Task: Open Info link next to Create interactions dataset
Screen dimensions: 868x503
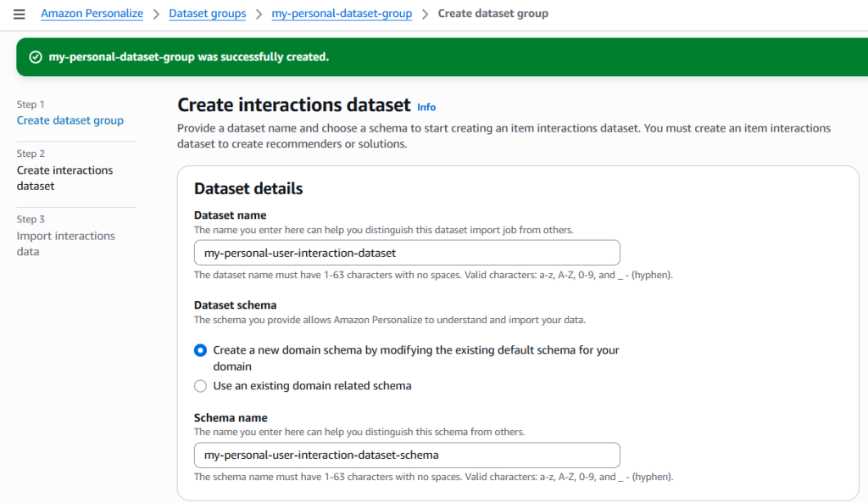Action: [x=426, y=107]
